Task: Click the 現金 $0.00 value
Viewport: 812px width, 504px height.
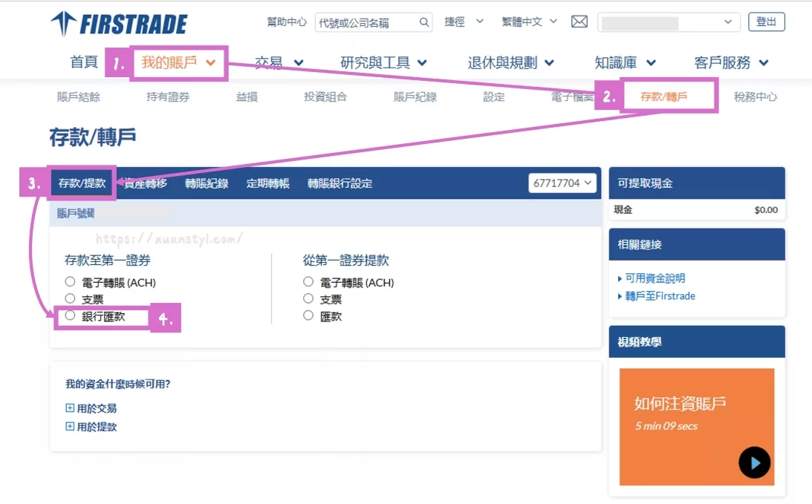Action: [x=766, y=209]
